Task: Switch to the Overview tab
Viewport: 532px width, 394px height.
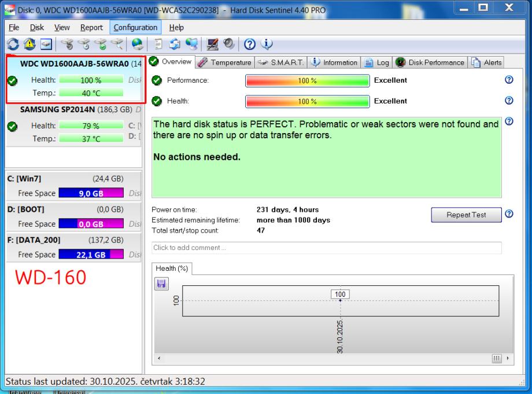Action: pos(171,62)
